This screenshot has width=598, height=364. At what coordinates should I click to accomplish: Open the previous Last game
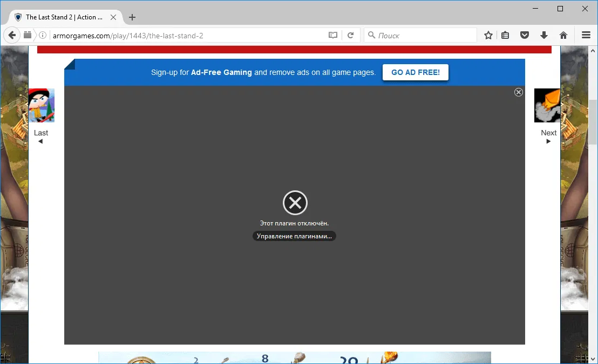coord(42,105)
